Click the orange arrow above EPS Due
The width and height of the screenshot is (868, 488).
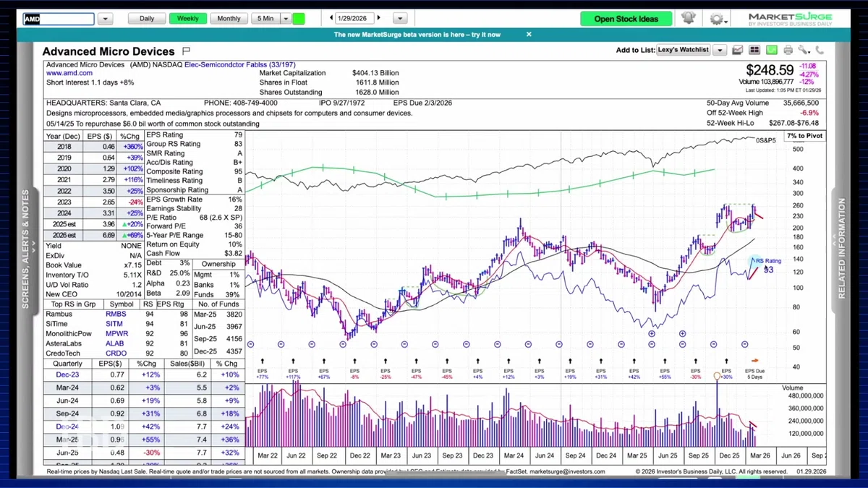(754, 360)
